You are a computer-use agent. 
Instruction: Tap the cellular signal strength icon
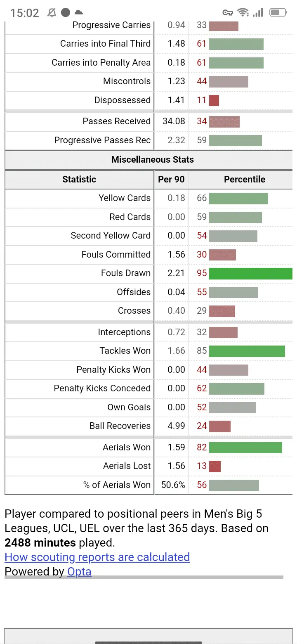[x=258, y=13]
